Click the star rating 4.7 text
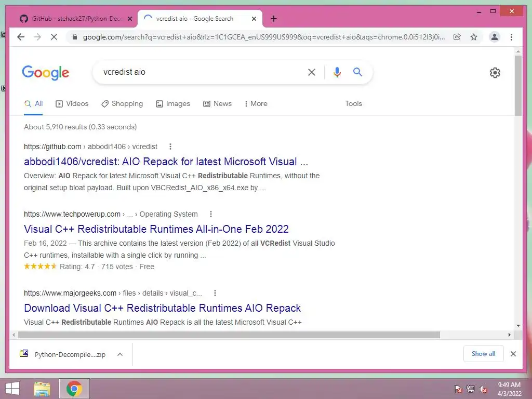 pos(77,267)
